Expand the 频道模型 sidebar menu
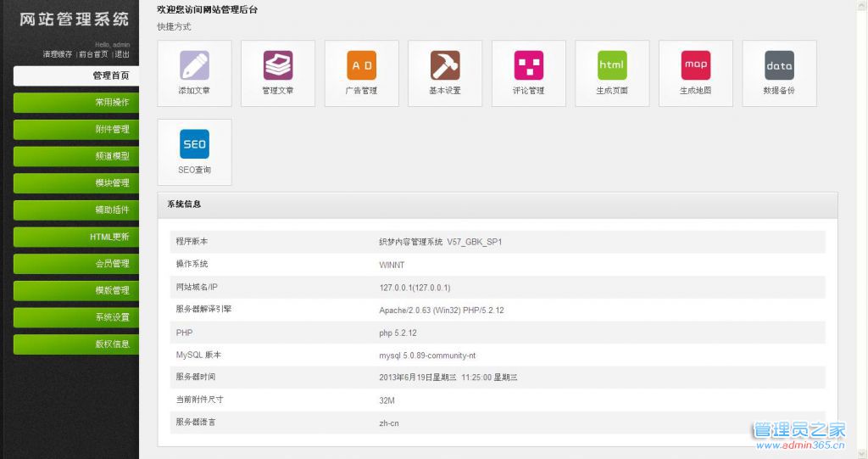The image size is (868, 459). click(x=76, y=156)
